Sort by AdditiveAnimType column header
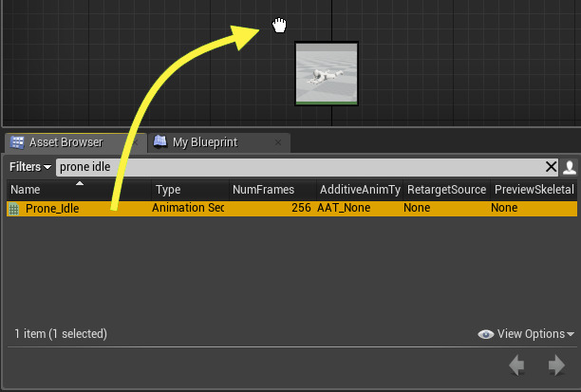Image resolution: width=581 pixels, height=392 pixels. (x=360, y=189)
